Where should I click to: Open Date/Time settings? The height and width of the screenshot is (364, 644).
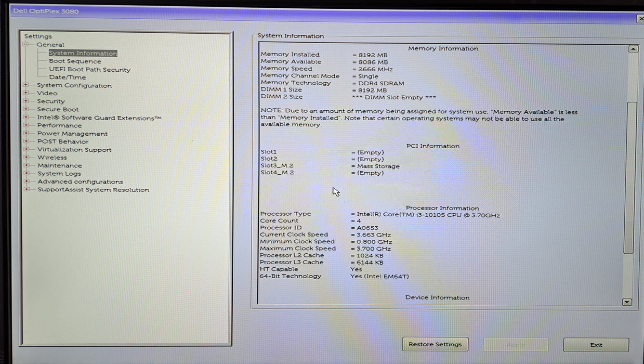pos(68,77)
